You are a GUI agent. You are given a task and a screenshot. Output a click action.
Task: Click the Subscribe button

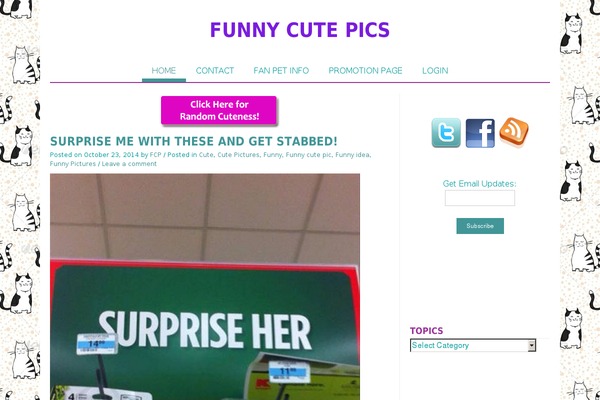pos(480,226)
